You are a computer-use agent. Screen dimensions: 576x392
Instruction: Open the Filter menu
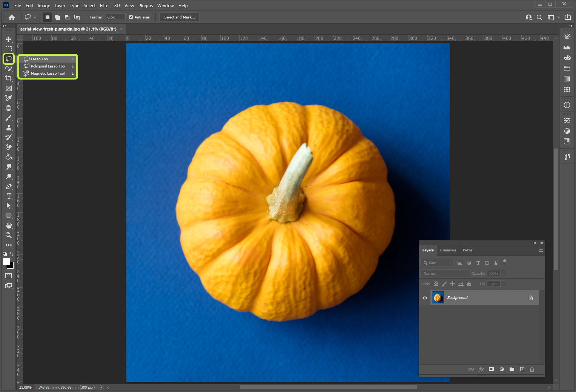coord(105,6)
